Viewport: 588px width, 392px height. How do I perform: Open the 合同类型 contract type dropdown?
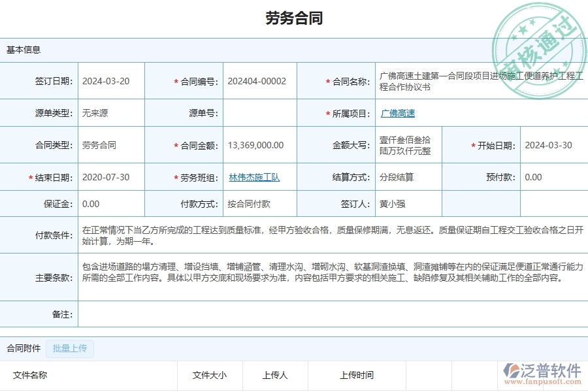click(110, 145)
